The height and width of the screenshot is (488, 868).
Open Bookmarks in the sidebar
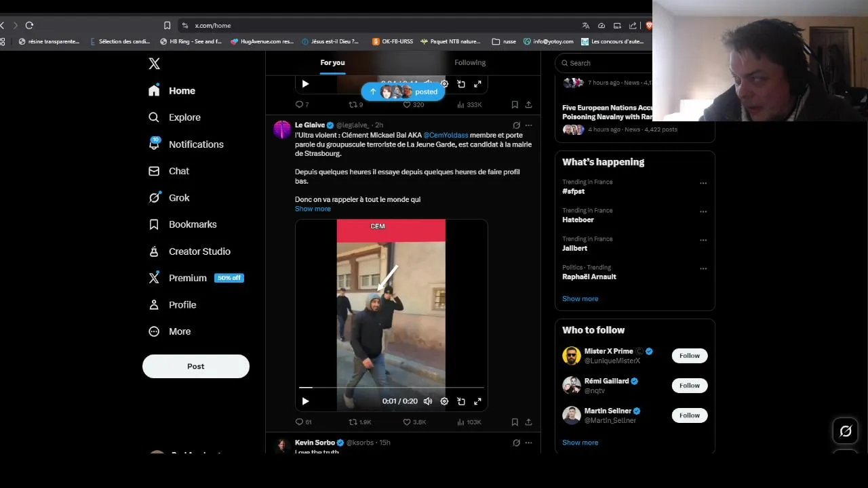click(183, 224)
